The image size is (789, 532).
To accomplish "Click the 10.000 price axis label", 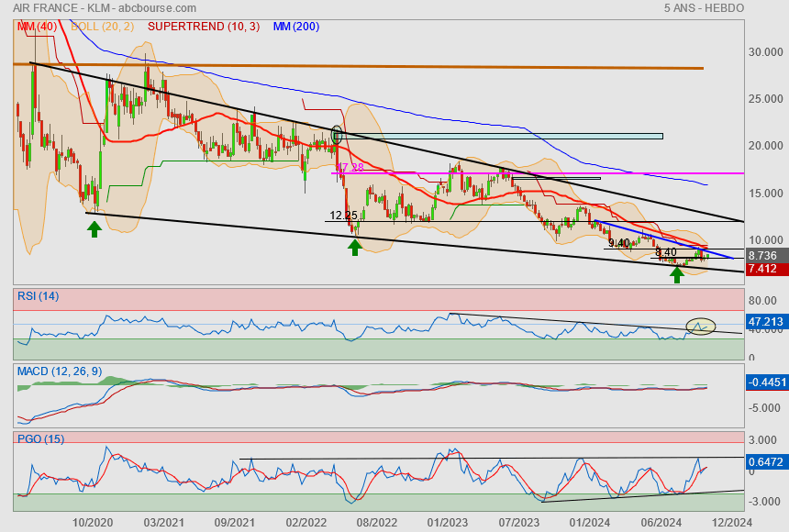I will tap(765, 240).
